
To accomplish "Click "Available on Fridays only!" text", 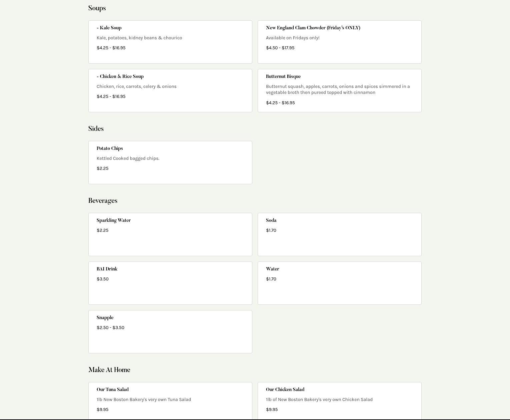I will (x=293, y=38).
